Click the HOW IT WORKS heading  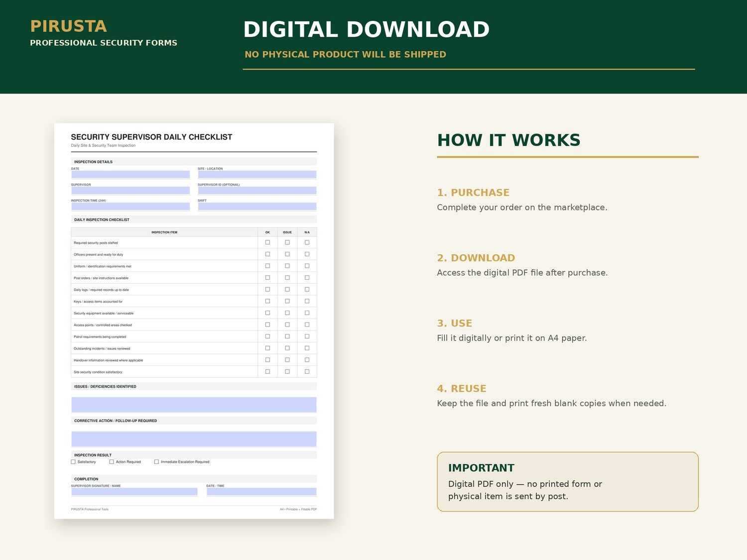pos(508,140)
